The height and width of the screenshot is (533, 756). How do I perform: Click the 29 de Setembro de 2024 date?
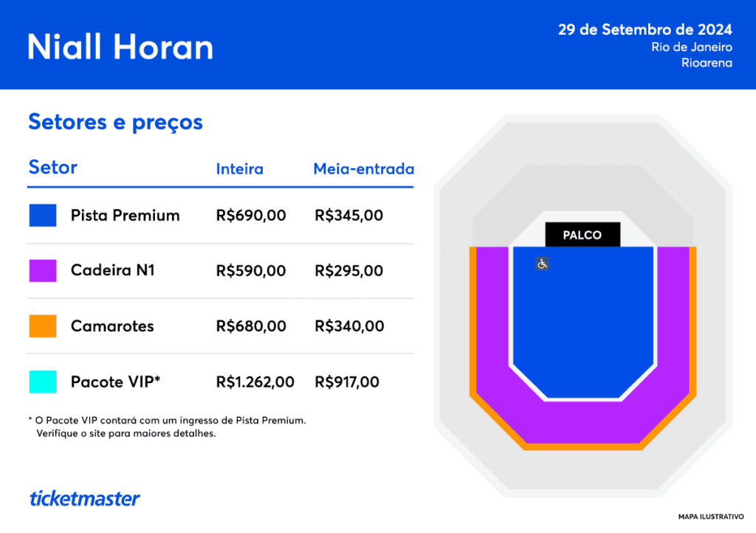pos(645,30)
